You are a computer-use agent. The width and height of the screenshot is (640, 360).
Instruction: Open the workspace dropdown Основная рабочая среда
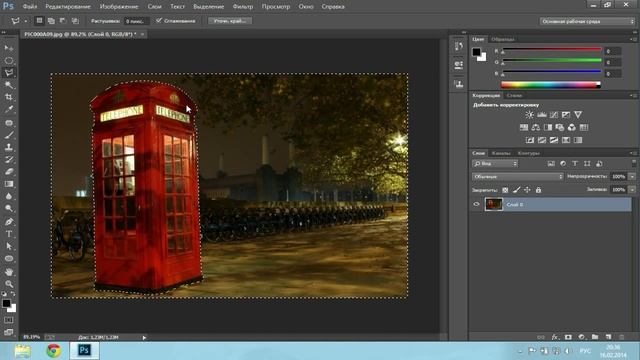(x=587, y=21)
